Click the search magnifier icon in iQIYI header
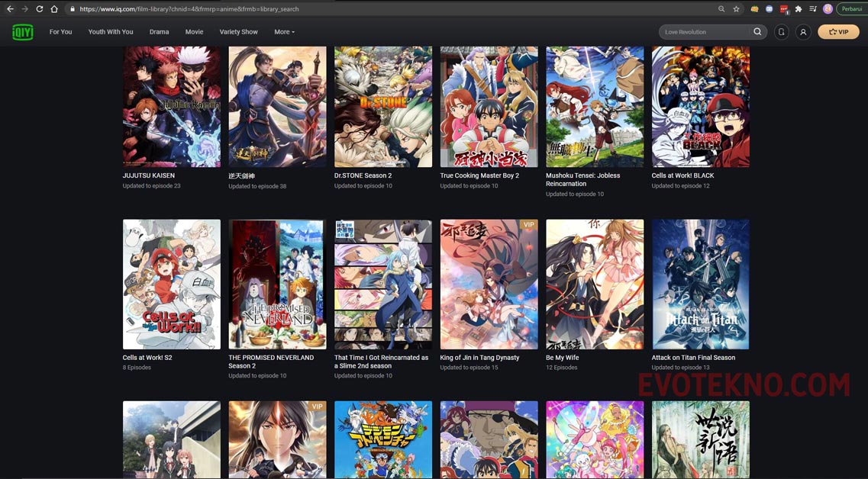Image resolution: width=868 pixels, height=479 pixels. pos(757,31)
